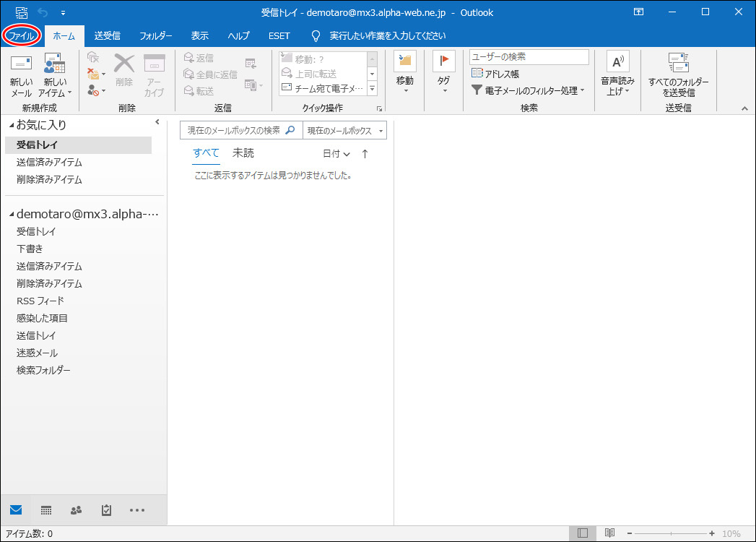Switch to the 送受信 (Send/Receive) tab
Image resolution: width=756 pixels, height=542 pixels.
[107, 35]
